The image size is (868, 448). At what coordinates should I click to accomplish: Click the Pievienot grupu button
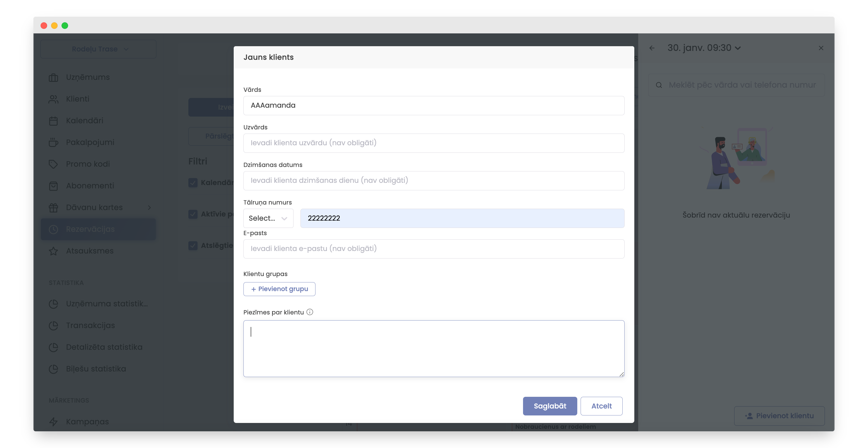pyautogui.click(x=279, y=289)
